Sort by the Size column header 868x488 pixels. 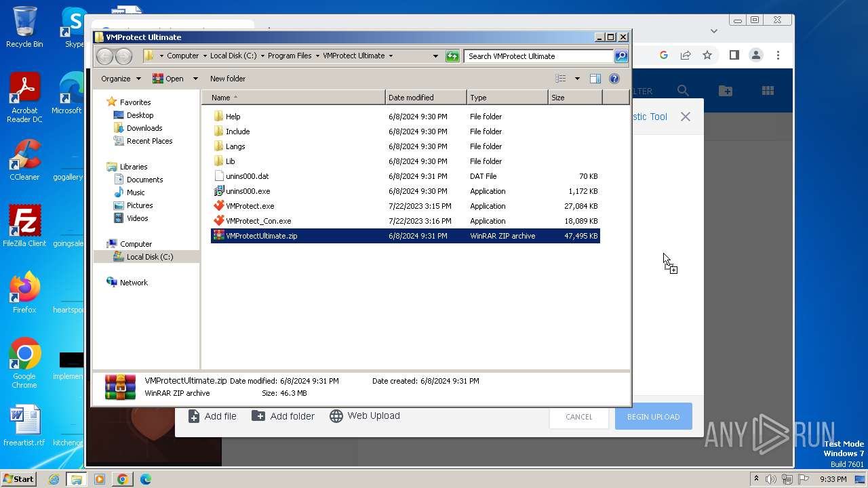[x=575, y=98]
